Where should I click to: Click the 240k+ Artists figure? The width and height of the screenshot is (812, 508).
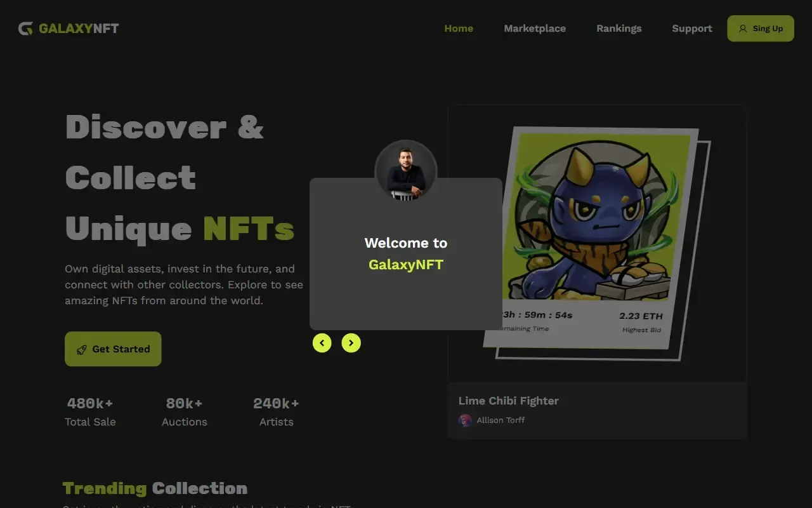(276, 403)
